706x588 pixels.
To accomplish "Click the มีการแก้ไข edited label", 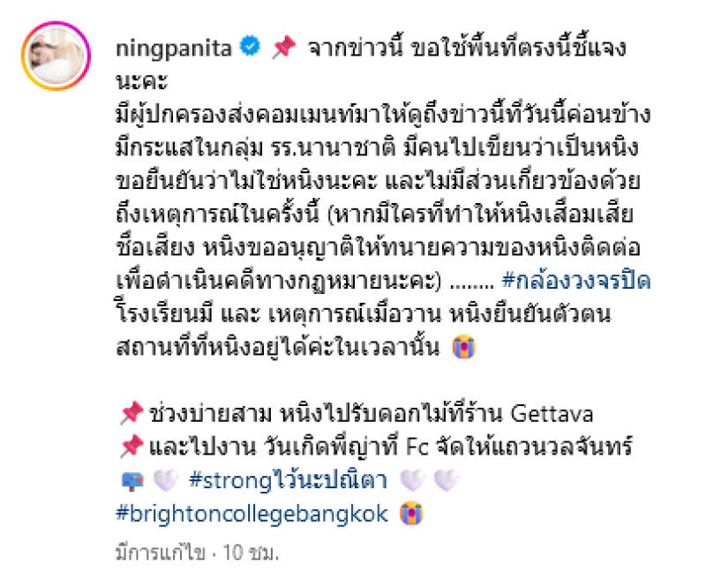I will point(161,553).
